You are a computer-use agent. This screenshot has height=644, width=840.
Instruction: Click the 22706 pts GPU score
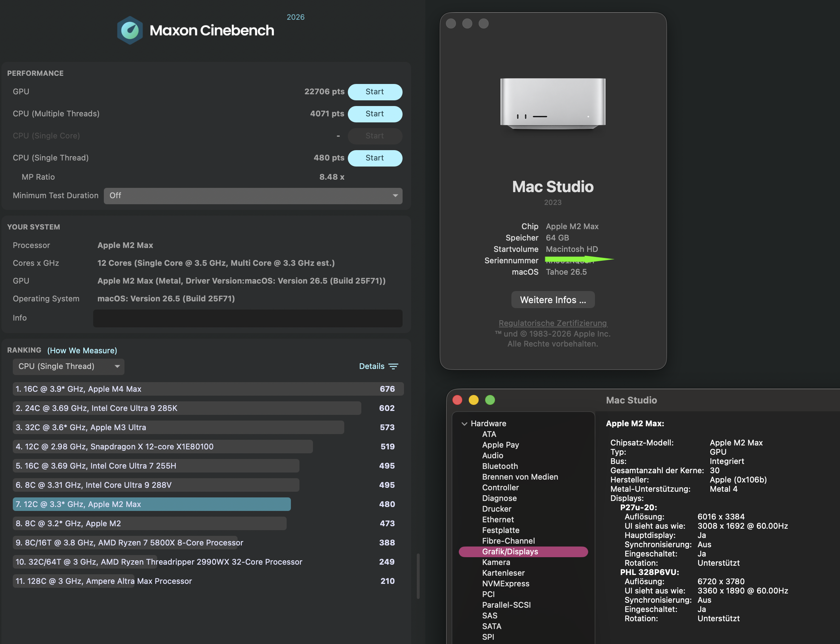[x=324, y=91]
